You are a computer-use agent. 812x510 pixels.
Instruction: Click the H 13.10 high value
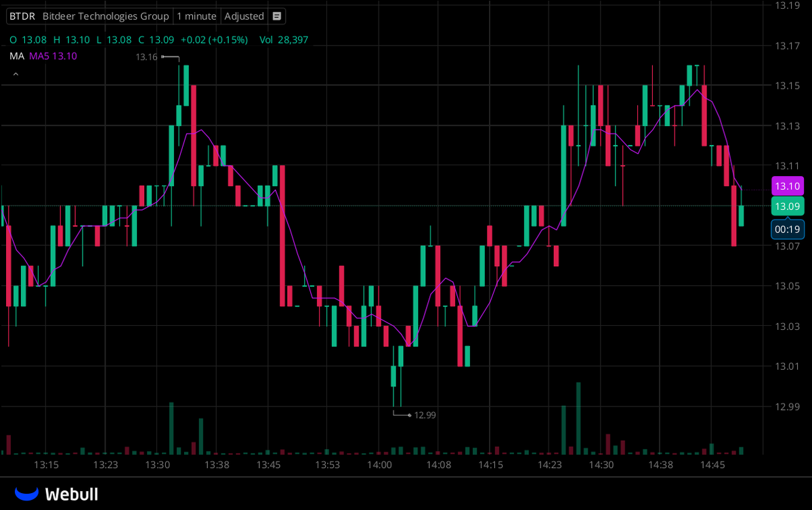72,40
